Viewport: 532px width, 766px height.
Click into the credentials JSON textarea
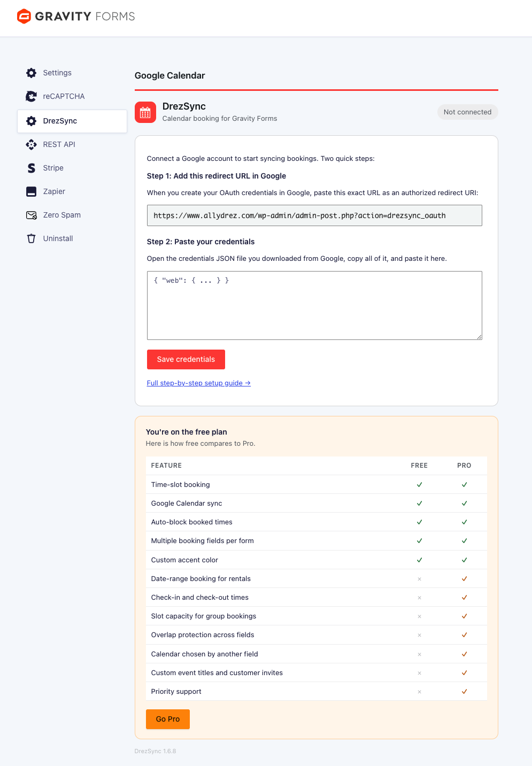pos(314,305)
